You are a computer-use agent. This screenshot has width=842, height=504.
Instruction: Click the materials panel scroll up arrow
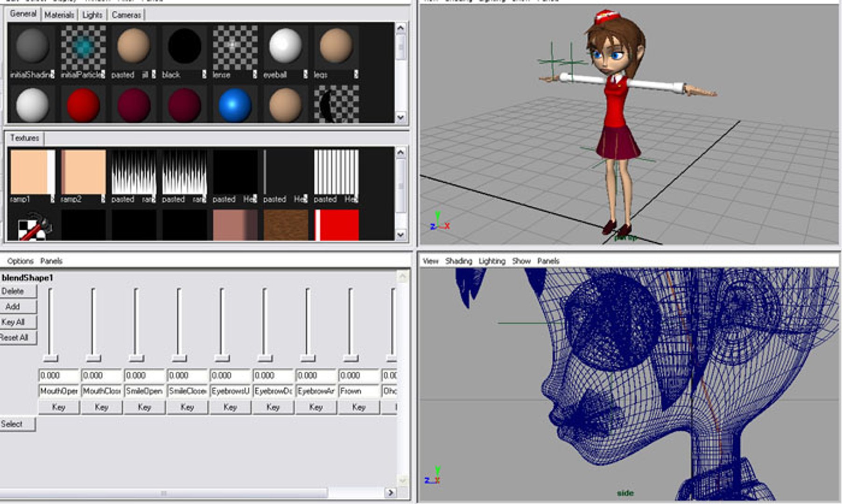click(400, 28)
